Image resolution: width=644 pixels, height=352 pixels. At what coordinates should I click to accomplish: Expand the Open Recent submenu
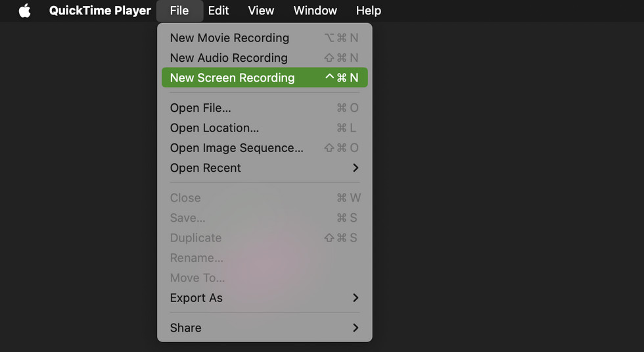click(206, 168)
